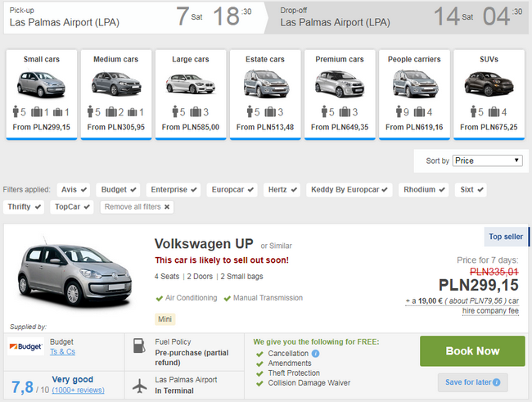532x402 pixels.
Task: Remove the Thrifty filter
Action: 24,207
